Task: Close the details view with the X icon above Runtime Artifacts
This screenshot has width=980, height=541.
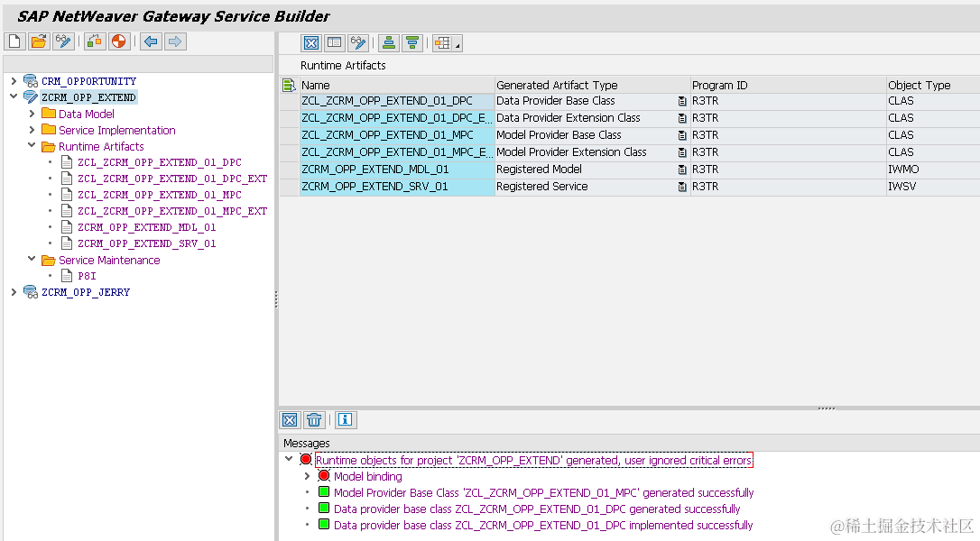Action: point(311,43)
